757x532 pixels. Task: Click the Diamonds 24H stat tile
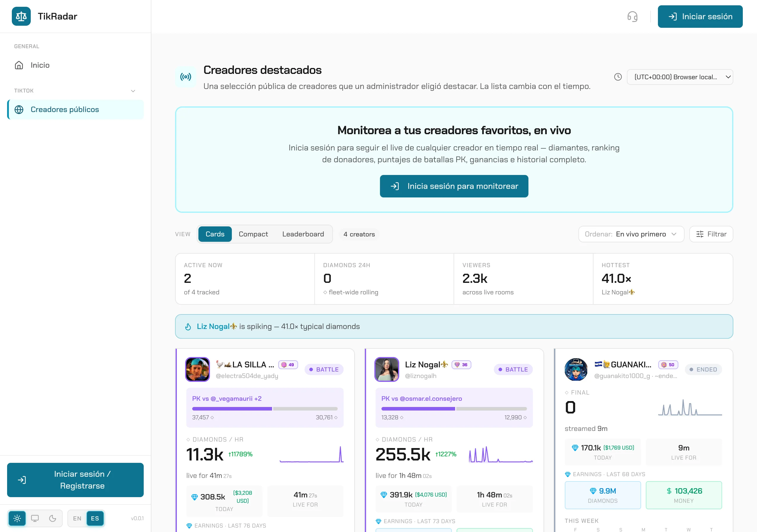(384, 279)
